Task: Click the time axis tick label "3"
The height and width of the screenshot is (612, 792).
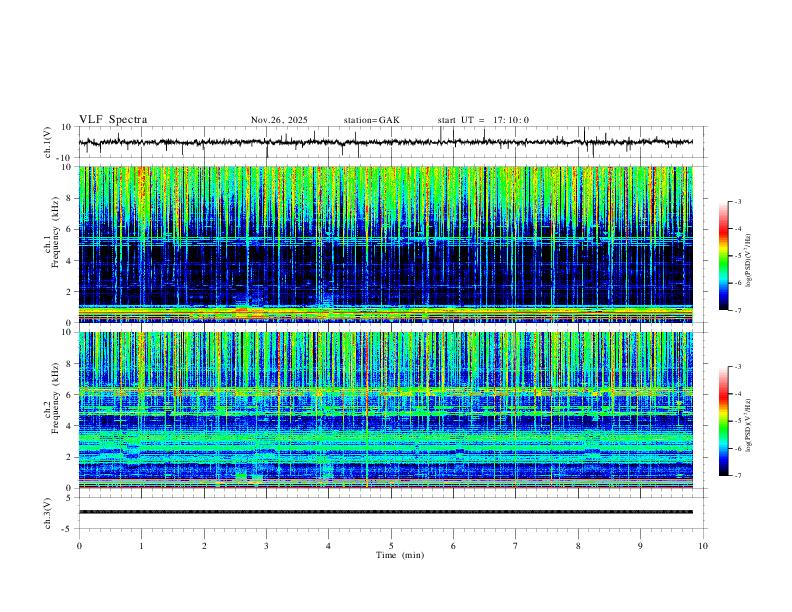Action: pos(266,546)
